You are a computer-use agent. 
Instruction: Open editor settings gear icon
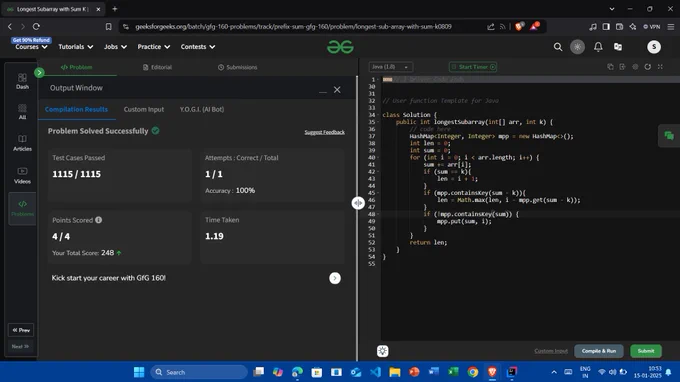coord(635,67)
